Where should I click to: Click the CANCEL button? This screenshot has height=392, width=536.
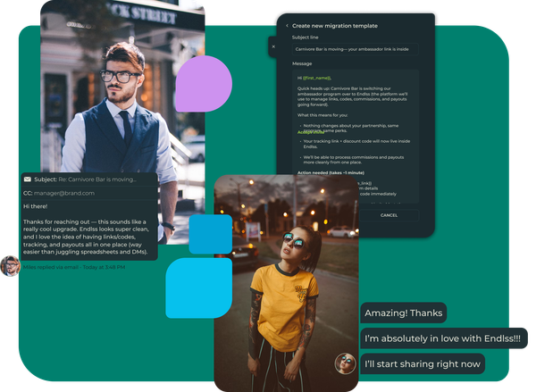click(389, 215)
